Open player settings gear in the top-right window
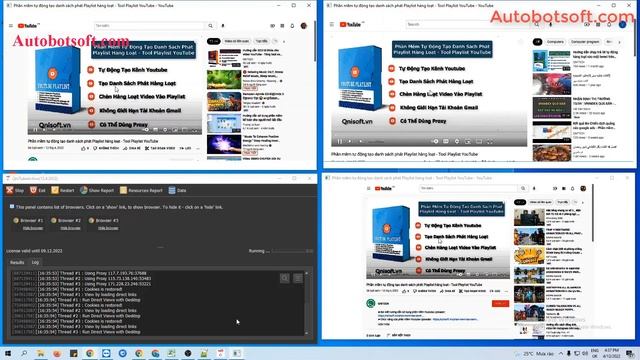 tap(457, 141)
